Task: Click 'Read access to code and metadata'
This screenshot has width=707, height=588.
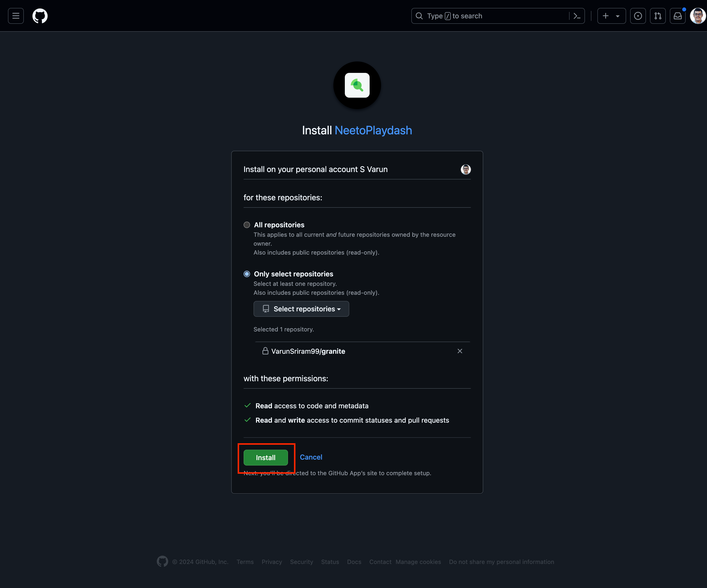Action: pyautogui.click(x=312, y=406)
